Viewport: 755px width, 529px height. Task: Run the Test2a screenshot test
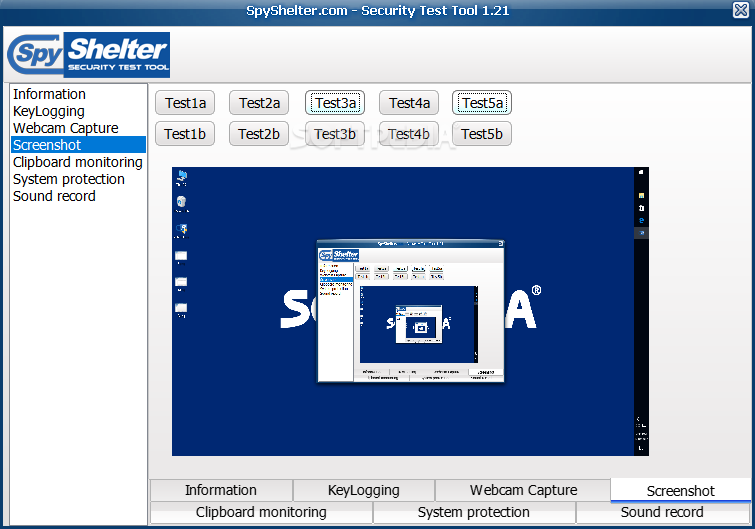[x=259, y=103]
